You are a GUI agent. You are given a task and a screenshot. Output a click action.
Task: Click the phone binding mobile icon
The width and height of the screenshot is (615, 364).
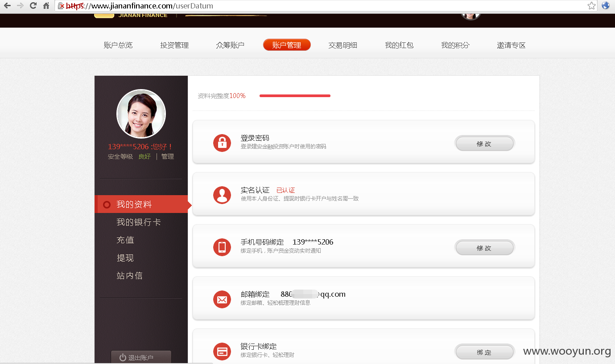[222, 247]
